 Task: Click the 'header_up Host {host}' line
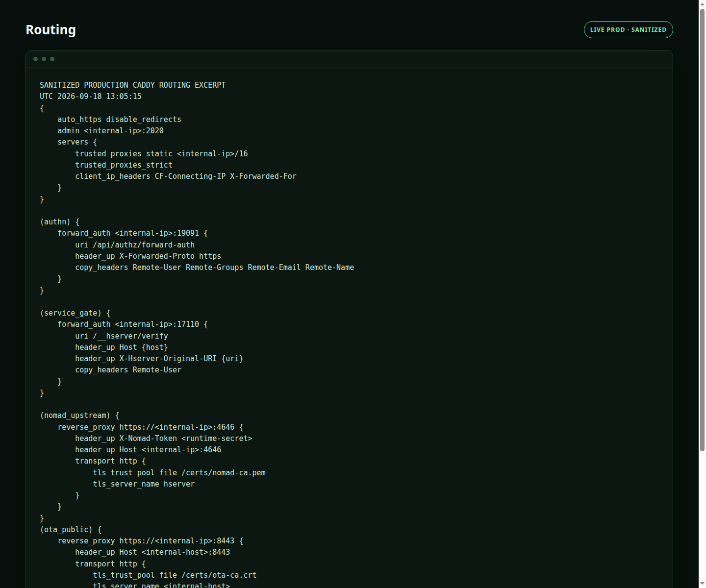click(122, 347)
